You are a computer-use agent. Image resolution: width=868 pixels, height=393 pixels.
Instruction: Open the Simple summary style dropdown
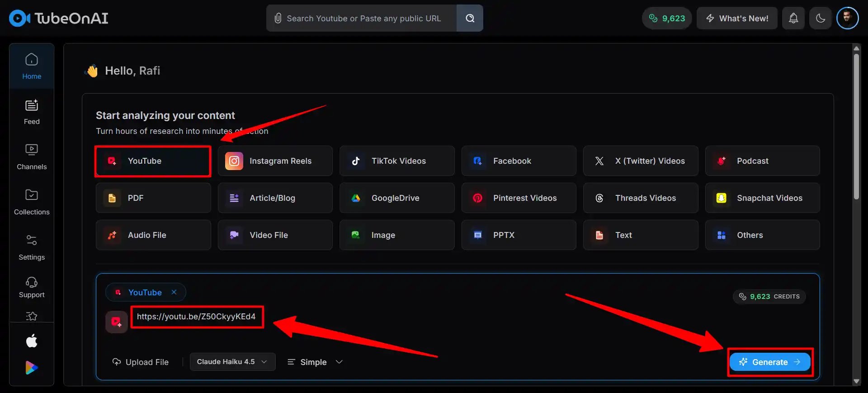click(x=315, y=362)
